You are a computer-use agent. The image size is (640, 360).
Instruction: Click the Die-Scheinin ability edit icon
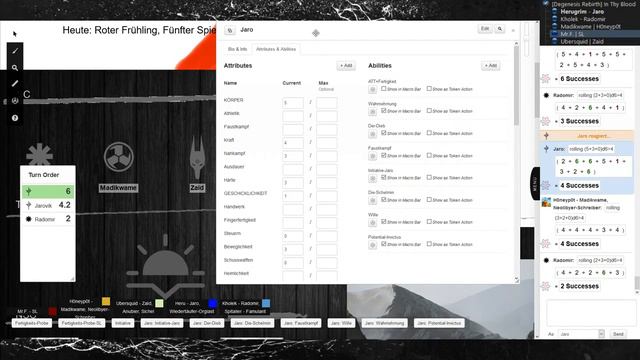(x=372, y=200)
